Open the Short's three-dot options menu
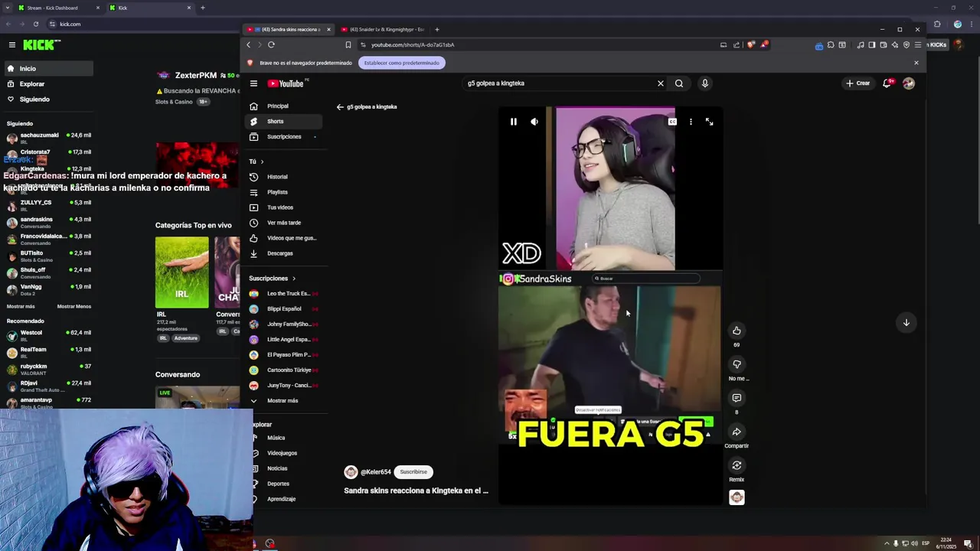This screenshot has height=551, width=980. 691,122
